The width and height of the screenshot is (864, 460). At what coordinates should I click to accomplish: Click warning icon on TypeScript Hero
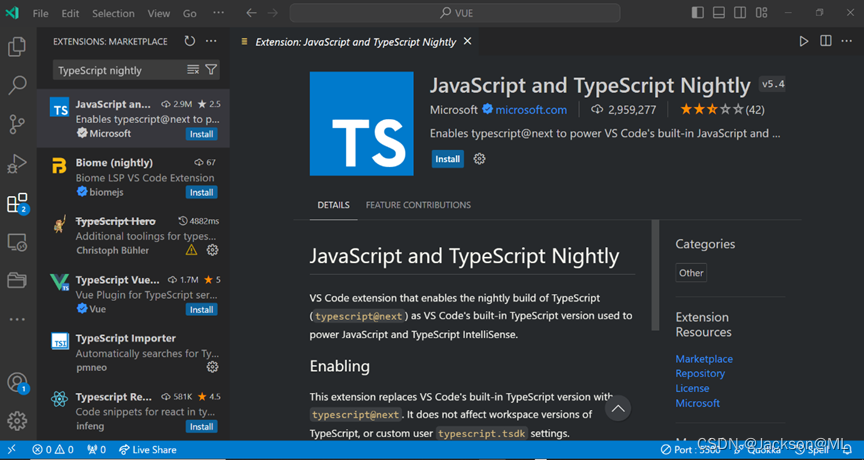coord(191,250)
